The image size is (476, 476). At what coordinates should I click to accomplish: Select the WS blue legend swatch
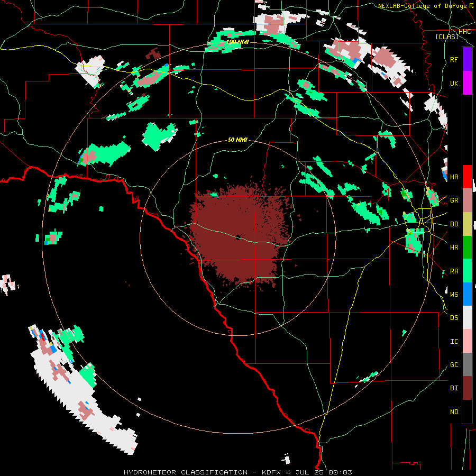point(467,294)
